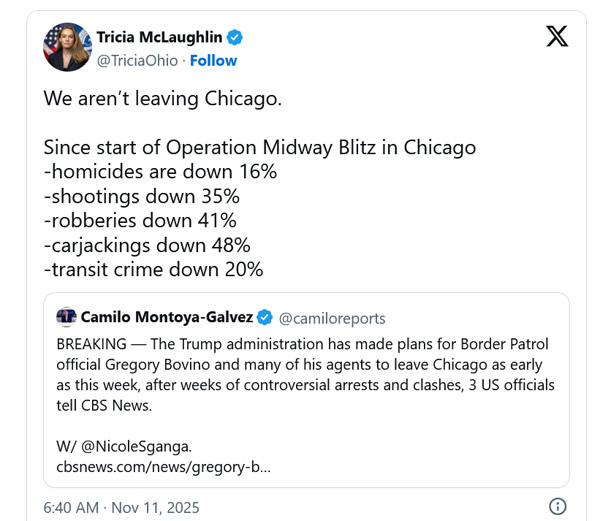600x521 pixels.
Task: Click Camilo Montoya-Galvez's verified badge
Action: pos(265,318)
